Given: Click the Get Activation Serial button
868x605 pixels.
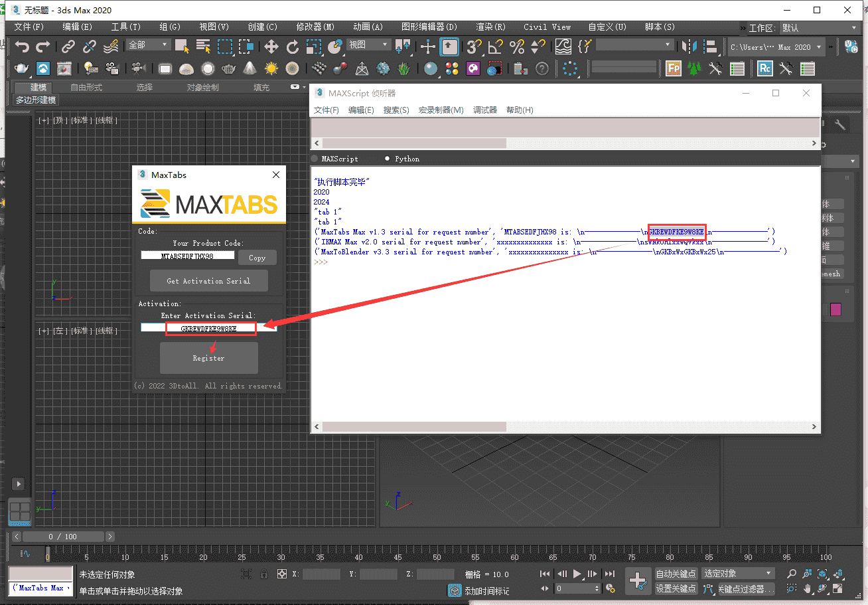Looking at the screenshot, I should [208, 281].
